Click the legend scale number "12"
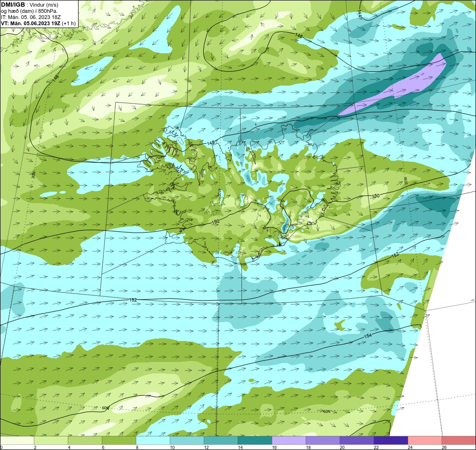The width and height of the screenshot is (476, 450). click(207, 447)
